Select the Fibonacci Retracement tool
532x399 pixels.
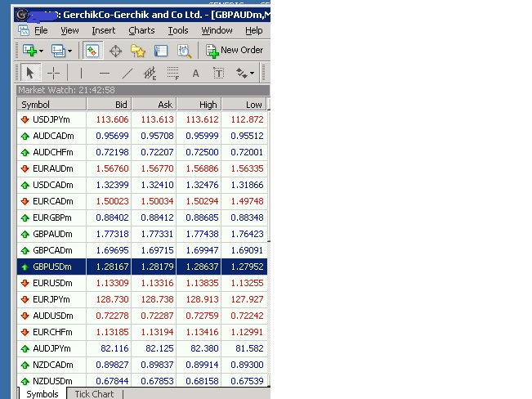coord(172,73)
